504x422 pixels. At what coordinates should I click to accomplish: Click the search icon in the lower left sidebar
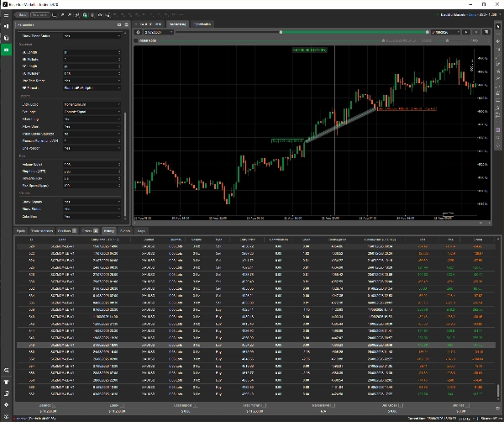pos(6,371)
